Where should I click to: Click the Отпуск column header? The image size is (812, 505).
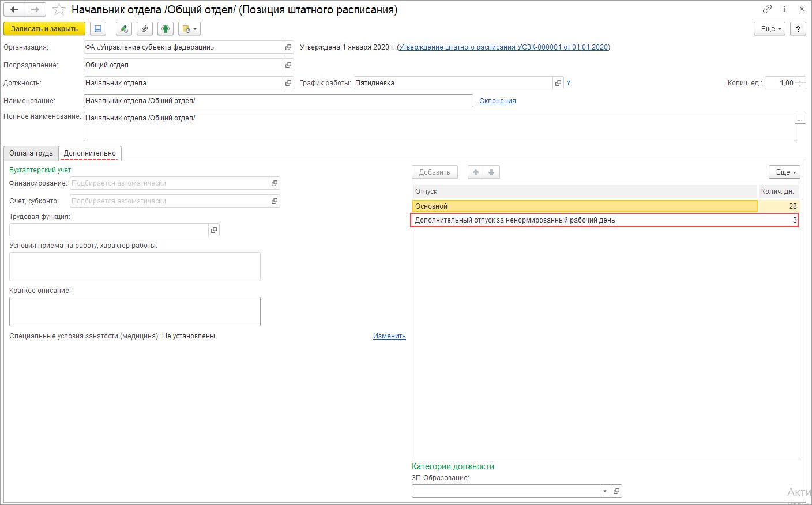[x=585, y=191]
